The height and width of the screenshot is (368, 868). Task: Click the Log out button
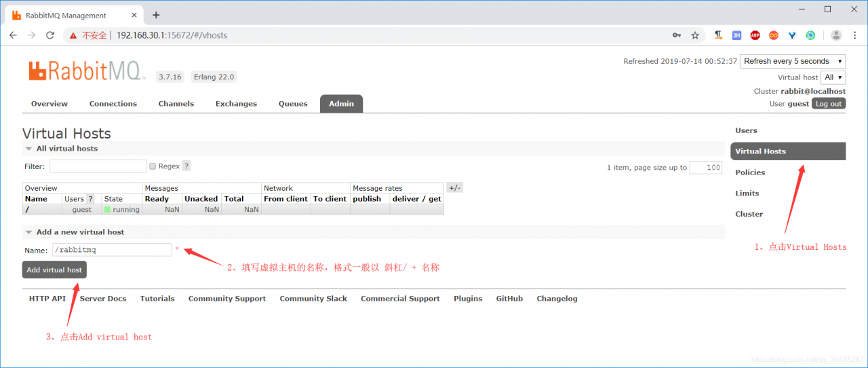(x=829, y=104)
